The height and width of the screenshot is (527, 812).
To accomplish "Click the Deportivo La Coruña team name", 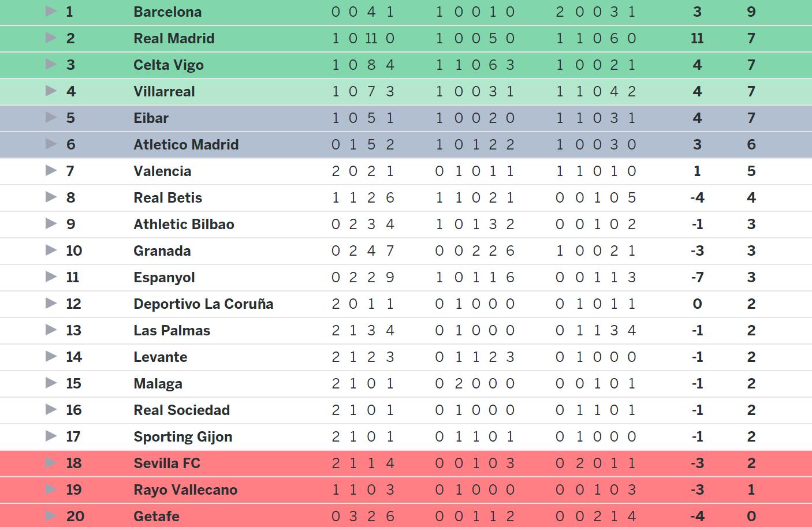I will [203, 304].
